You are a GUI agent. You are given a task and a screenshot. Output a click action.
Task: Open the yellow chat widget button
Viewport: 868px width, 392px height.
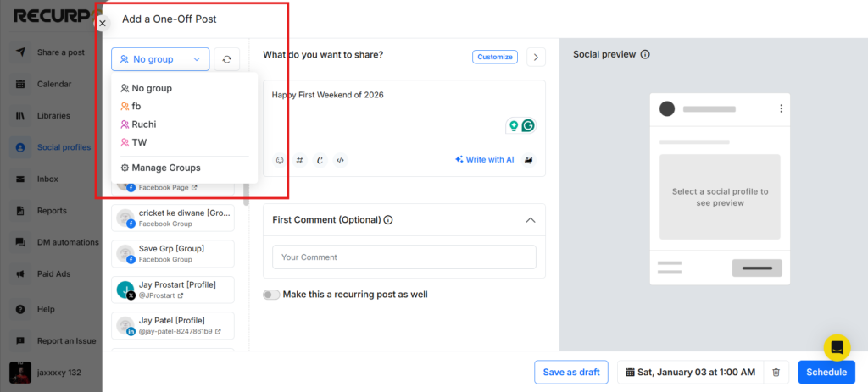[837, 348]
